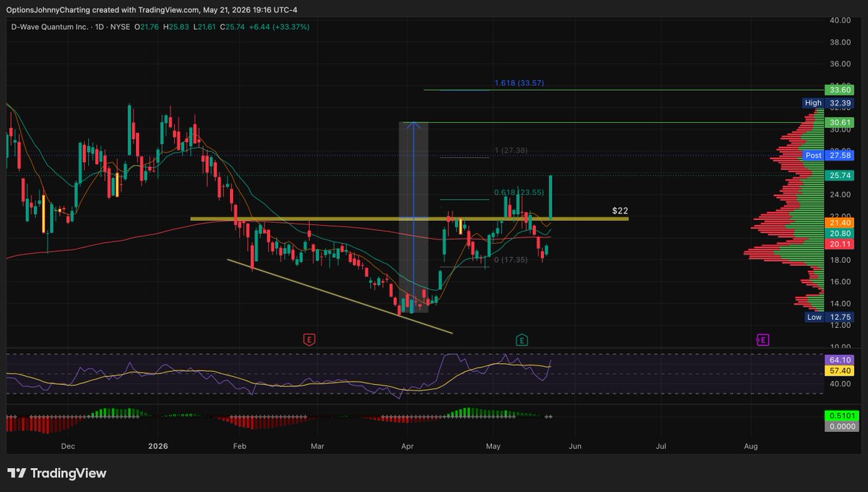
Task: Click the Apr label on the time axis
Action: pos(406,447)
